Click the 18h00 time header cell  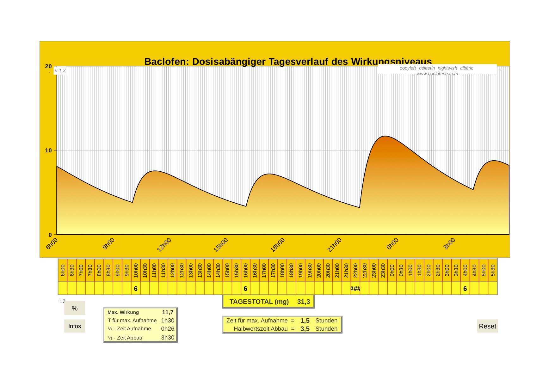tap(282, 271)
